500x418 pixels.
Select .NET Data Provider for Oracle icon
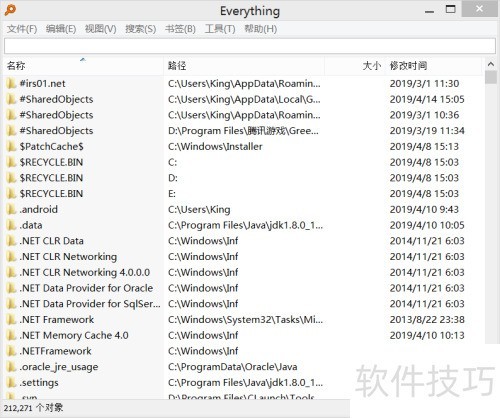[11, 288]
